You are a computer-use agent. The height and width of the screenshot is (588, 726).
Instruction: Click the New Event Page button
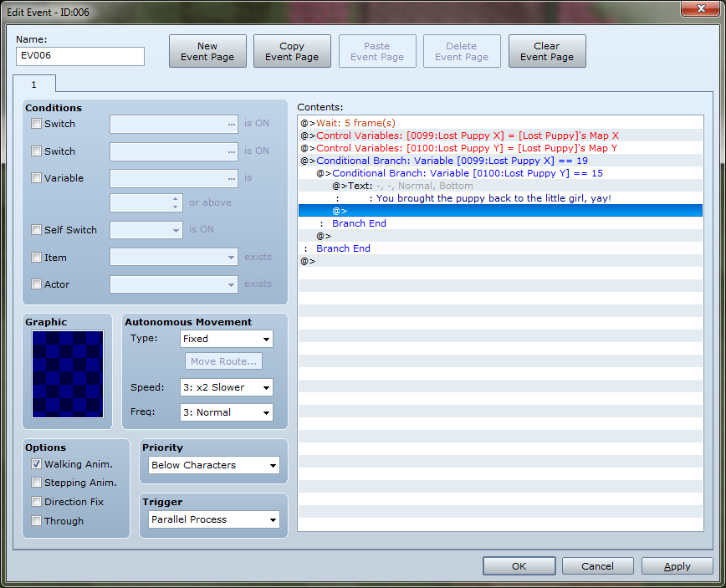point(207,51)
